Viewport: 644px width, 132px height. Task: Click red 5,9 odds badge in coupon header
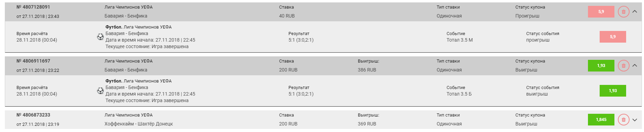pos(601,12)
